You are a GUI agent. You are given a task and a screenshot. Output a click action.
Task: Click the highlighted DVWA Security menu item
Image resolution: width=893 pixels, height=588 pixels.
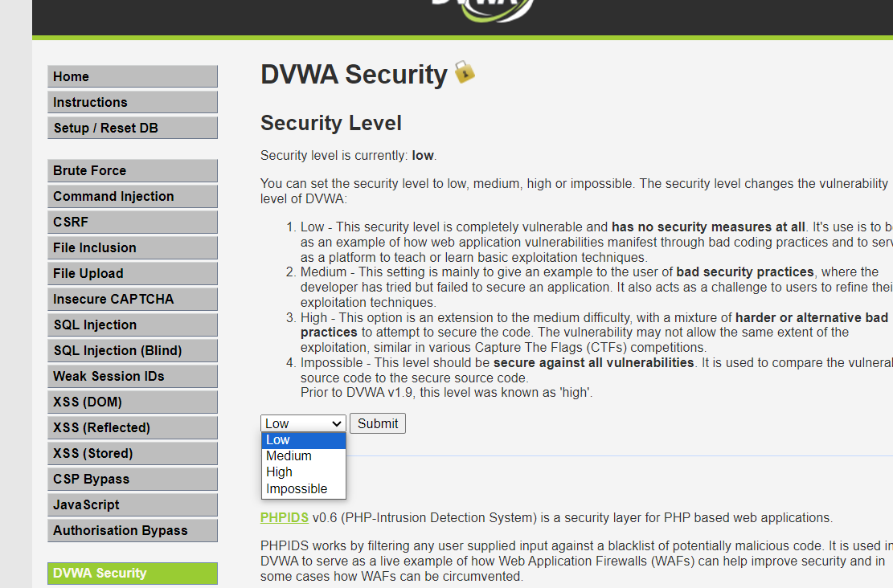pyautogui.click(x=132, y=574)
